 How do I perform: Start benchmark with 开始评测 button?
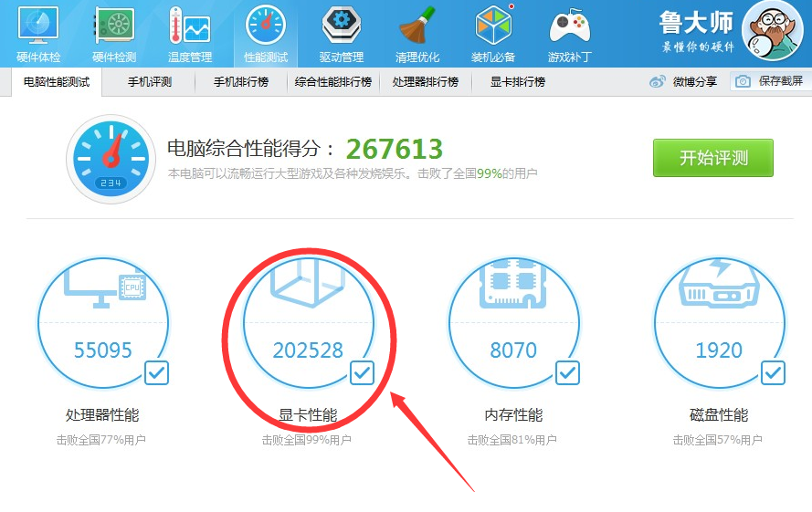point(713,158)
